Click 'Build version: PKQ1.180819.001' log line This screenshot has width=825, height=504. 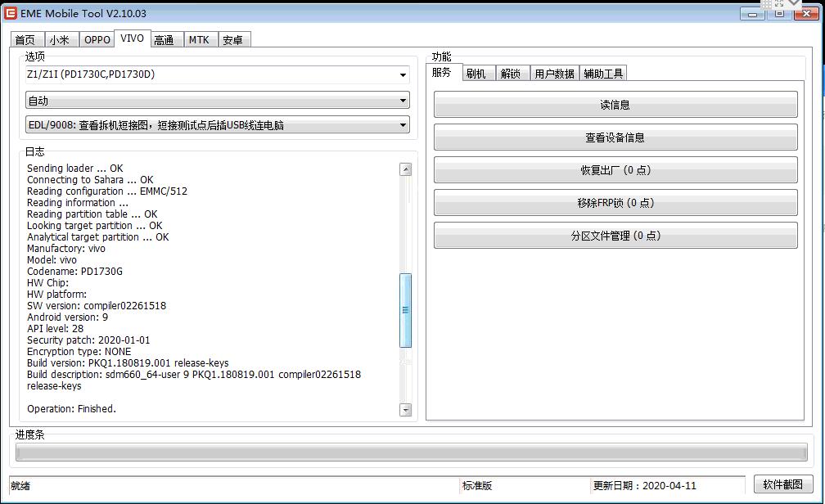pyautogui.click(x=128, y=363)
